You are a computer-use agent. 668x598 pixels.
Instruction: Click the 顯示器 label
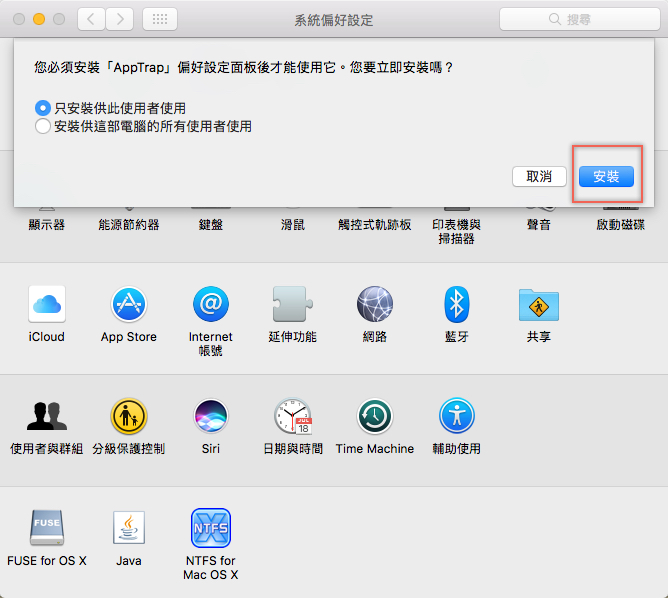[47, 224]
